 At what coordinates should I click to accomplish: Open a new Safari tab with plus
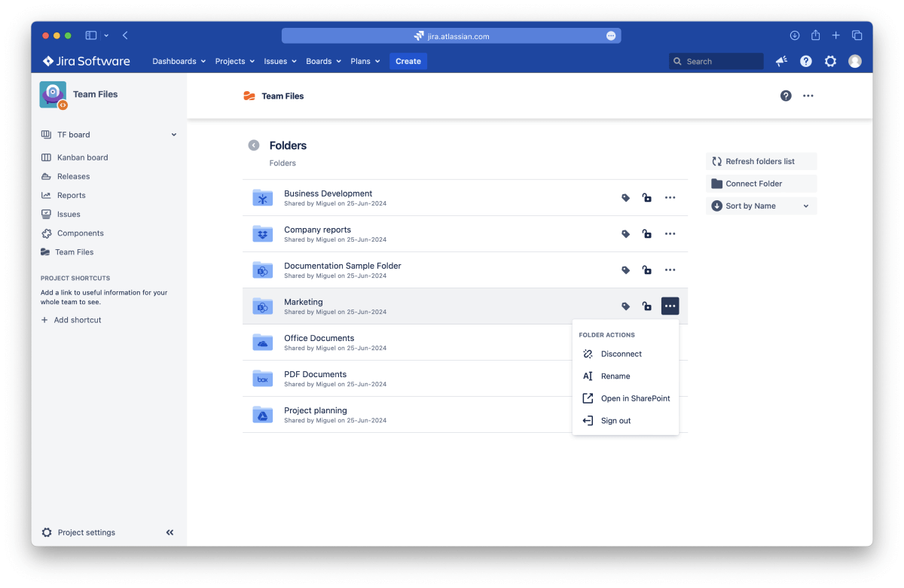click(x=836, y=35)
